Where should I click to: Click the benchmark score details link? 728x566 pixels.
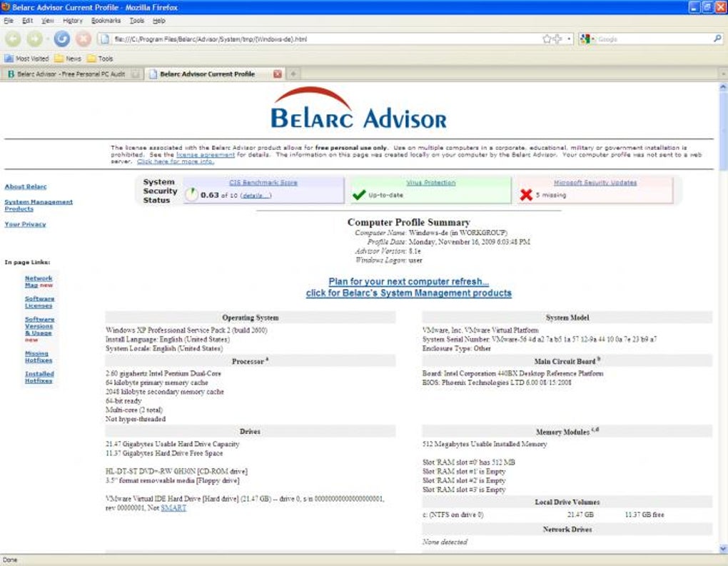click(256, 196)
